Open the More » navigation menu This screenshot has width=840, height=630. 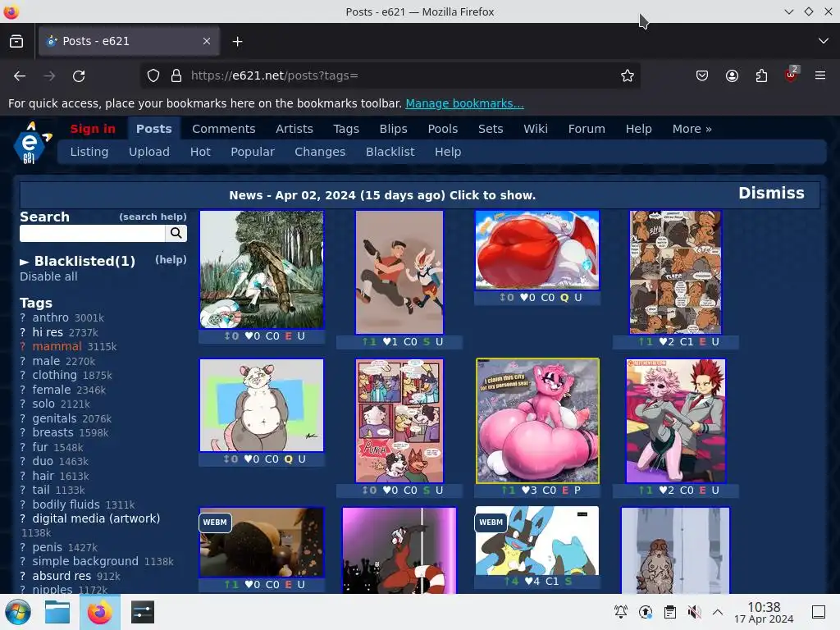point(692,129)
